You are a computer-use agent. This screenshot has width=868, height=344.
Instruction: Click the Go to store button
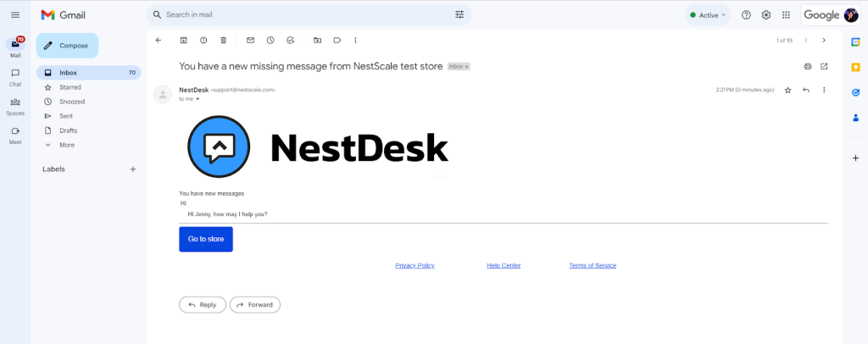pyautogui.click(x=206, y=239)
